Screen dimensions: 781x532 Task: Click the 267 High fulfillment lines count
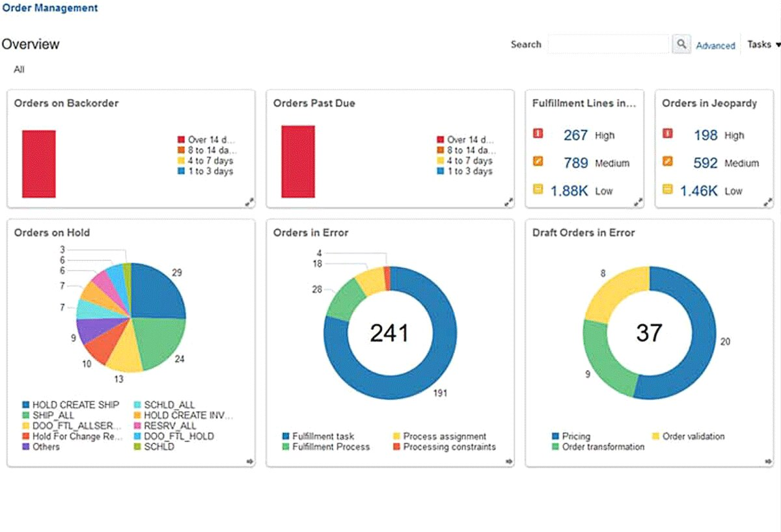pyautogui.click(x=575, y=135)
